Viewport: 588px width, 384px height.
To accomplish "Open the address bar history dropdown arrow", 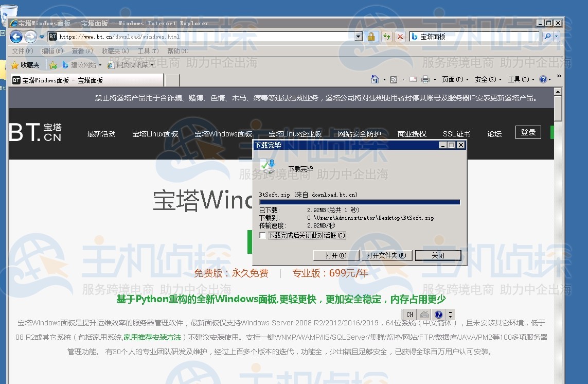I will 358,37.
